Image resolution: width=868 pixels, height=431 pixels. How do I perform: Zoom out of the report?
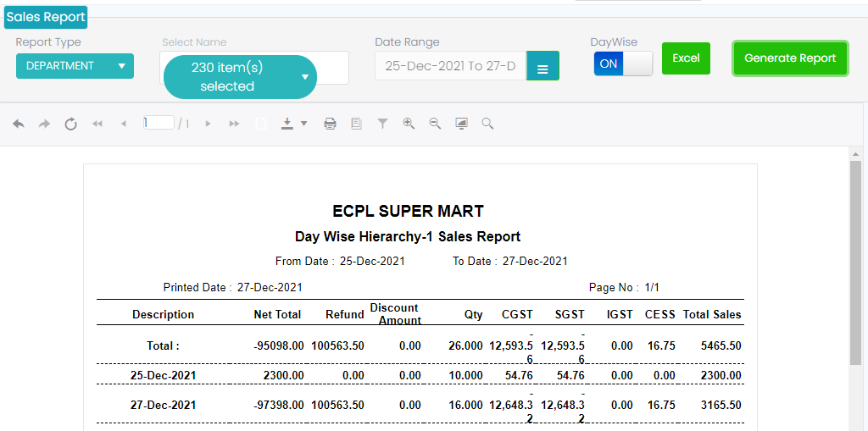pos(435,124)
